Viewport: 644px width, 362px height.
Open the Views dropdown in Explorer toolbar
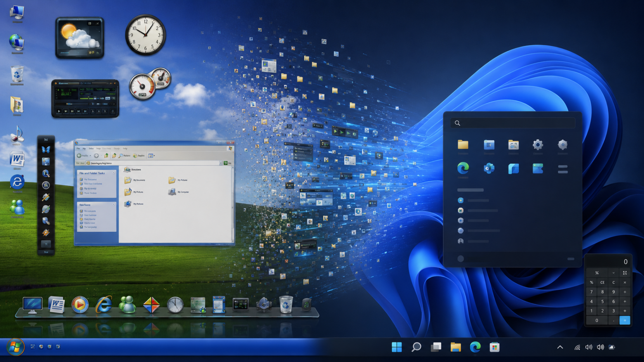click(x=152, y=156)
